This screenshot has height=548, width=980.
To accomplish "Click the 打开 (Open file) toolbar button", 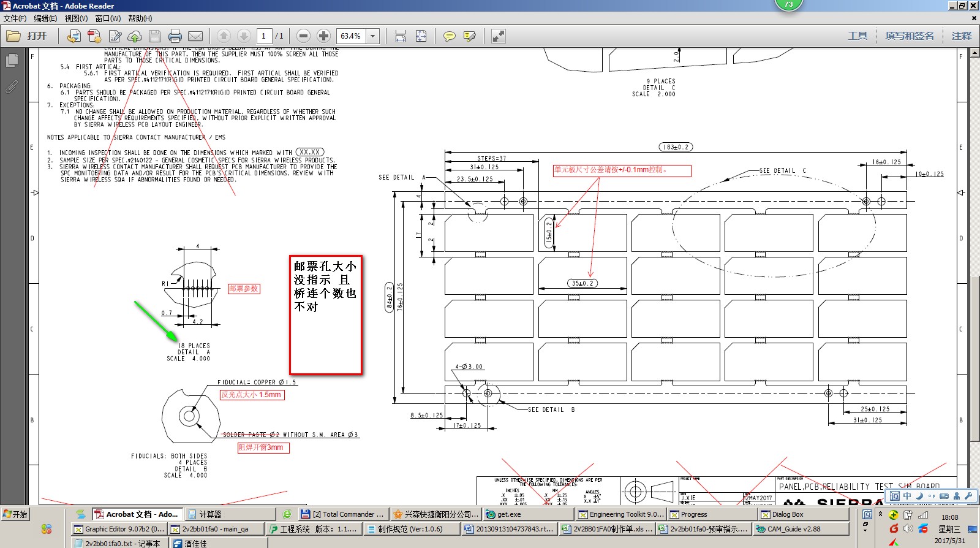I will 27,36.
